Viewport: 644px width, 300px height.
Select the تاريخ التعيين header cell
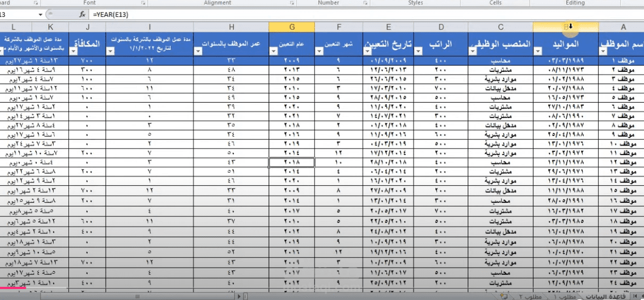coord(388,44)
